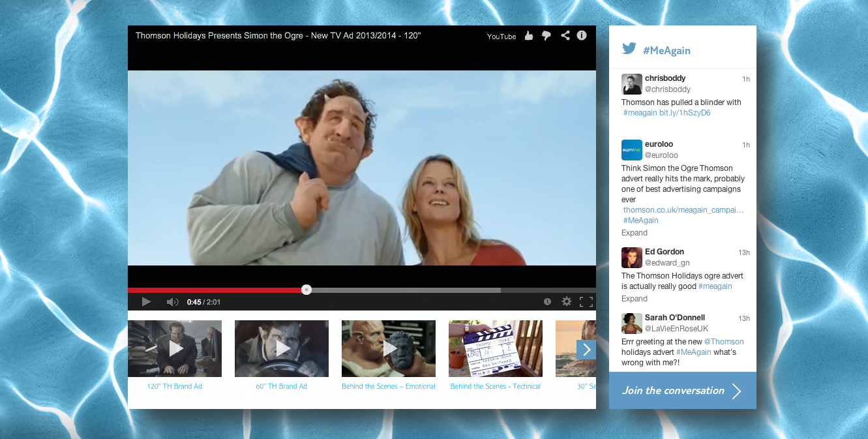Open the share video icon
Viewport: 868px width, 439px height.
[565, 36]
